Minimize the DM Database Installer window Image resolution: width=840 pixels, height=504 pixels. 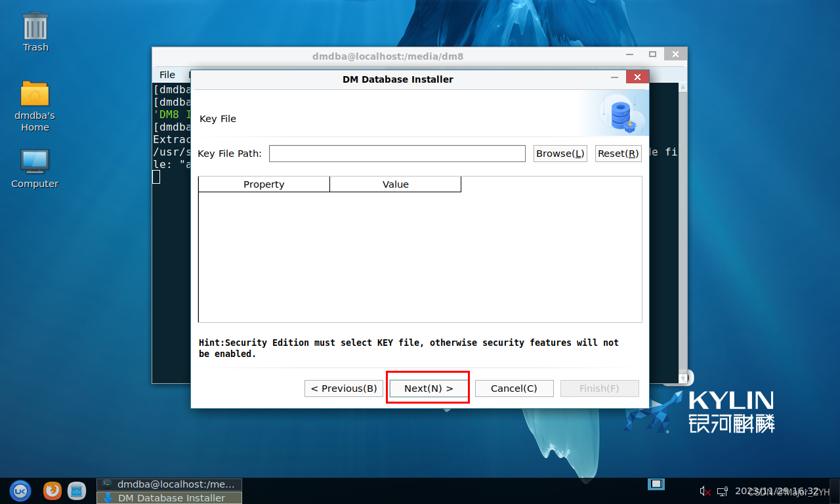(615, 77)
